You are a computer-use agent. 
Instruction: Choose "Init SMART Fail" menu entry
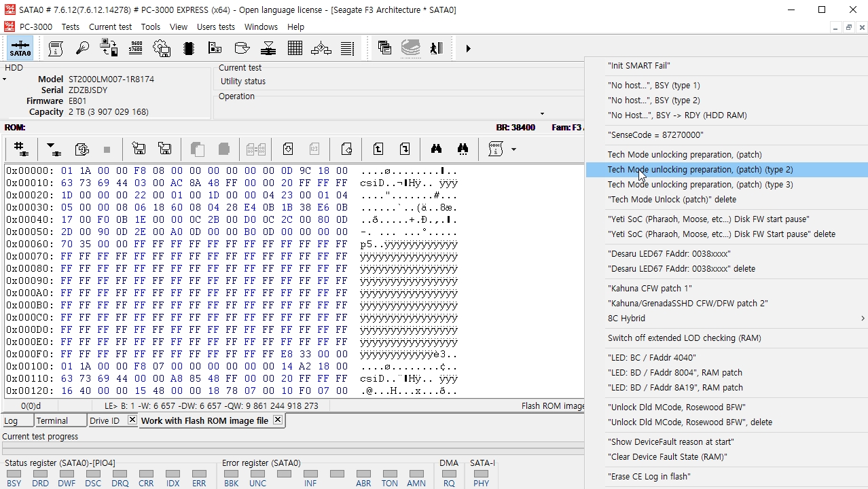(638, 66)
